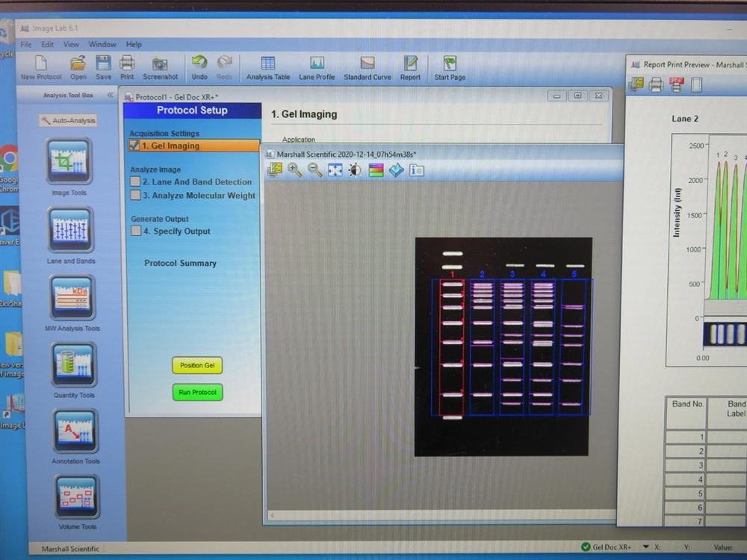This screenshot has width=747, height=560.
Task: Open the MW Analysis Tools
Action: click(x=72, y=299)
